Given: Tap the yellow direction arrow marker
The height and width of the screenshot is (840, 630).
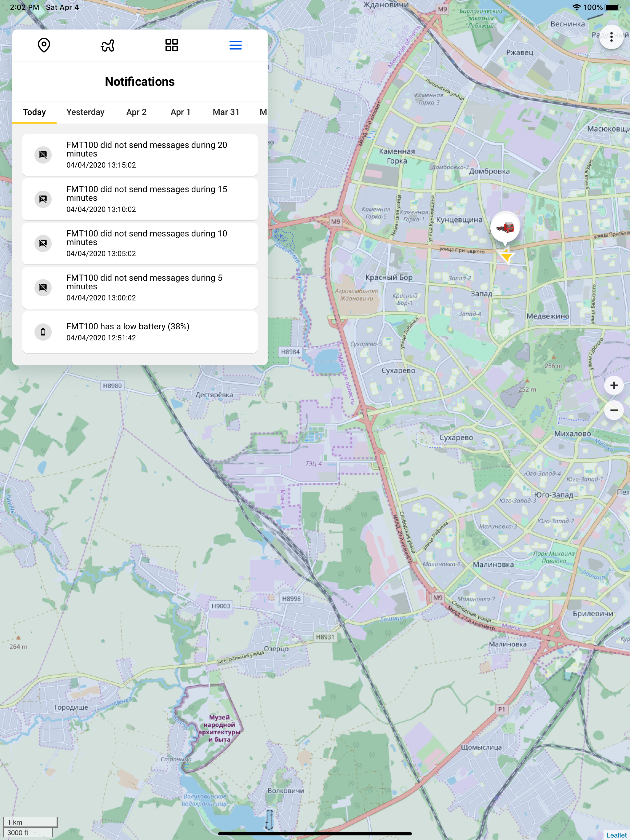Looking at the screenshot, I should [506, 257].
